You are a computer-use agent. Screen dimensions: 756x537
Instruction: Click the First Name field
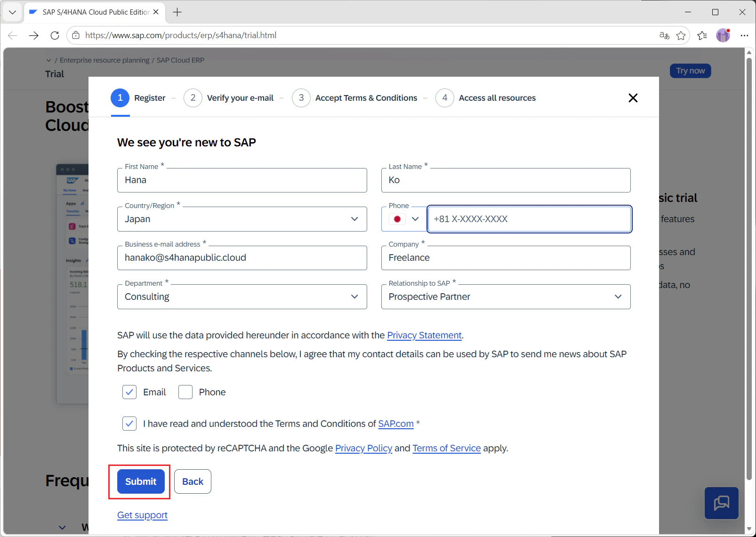point(242,180)
